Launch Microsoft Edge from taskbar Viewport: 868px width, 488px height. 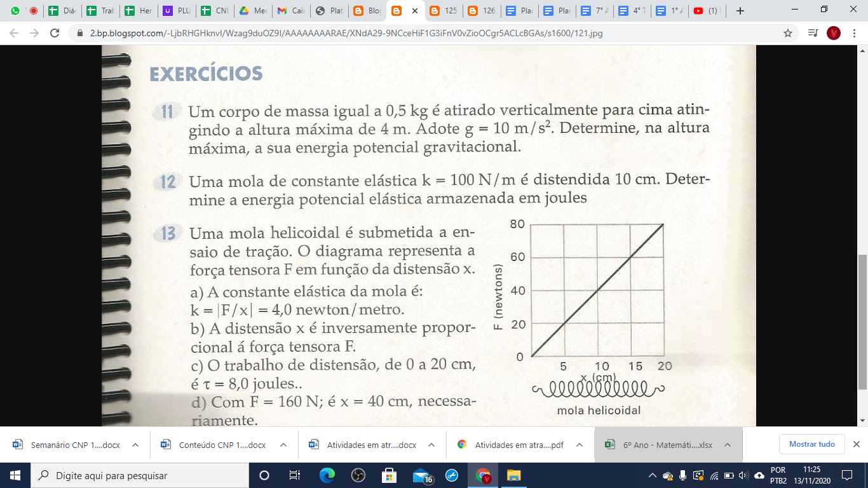[x=327, y=475]
